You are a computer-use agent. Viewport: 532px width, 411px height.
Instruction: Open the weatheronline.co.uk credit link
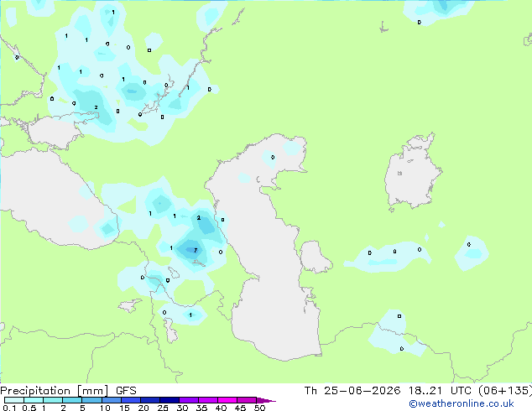tap(461, 403)
